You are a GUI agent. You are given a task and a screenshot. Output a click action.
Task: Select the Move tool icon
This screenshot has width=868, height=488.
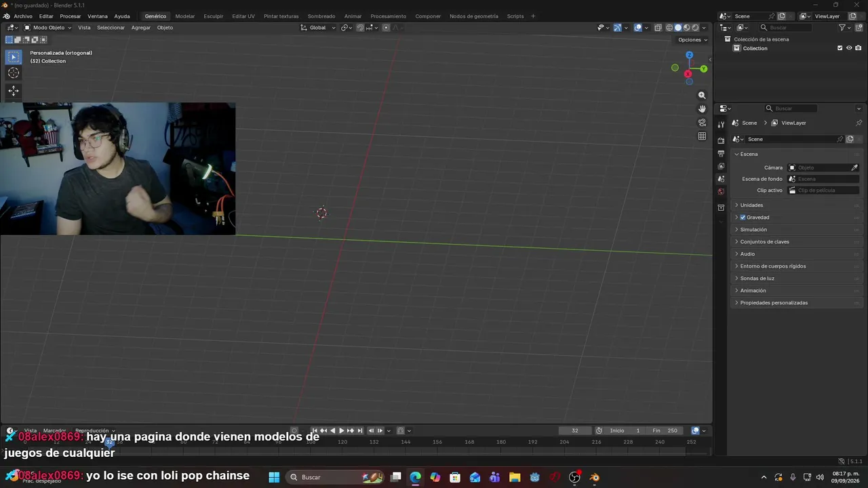tap(14, 91)
